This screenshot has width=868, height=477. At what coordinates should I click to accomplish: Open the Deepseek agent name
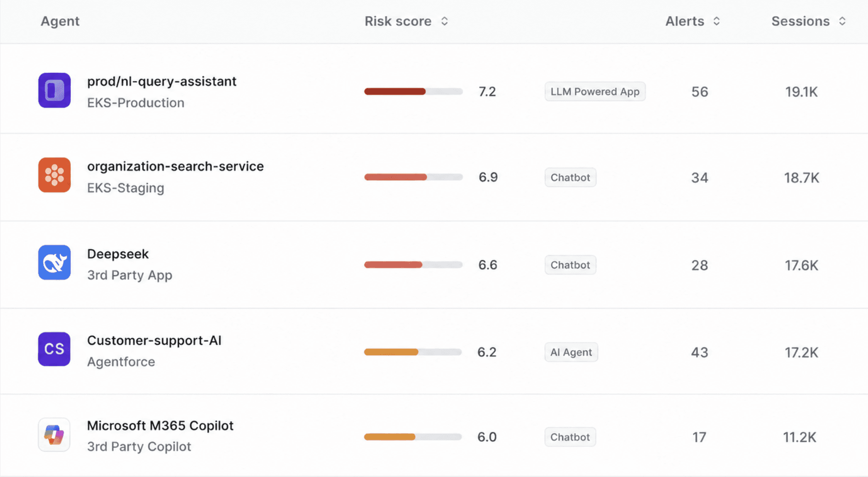pos(118,254)
